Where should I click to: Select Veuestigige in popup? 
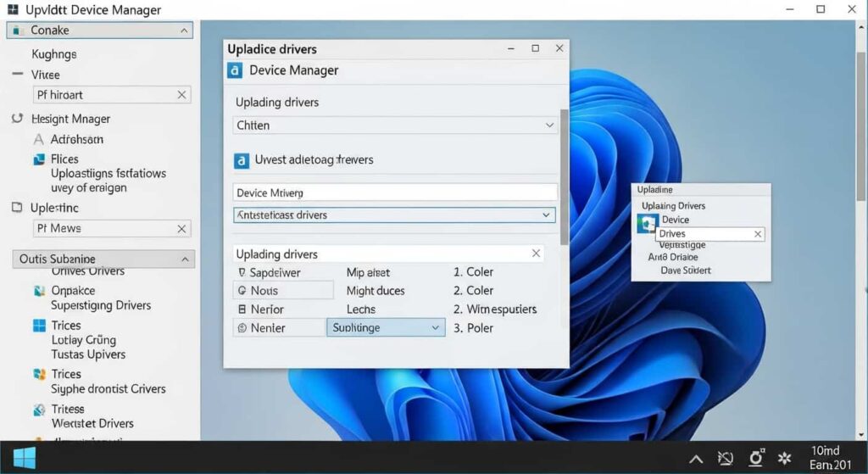682,245
